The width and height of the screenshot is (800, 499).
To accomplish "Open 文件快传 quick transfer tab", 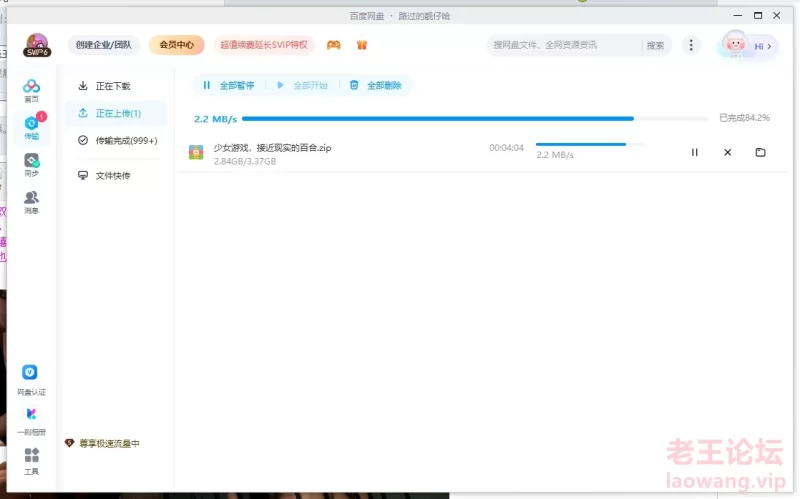I will pyautogui.click(x=104, y=176).
